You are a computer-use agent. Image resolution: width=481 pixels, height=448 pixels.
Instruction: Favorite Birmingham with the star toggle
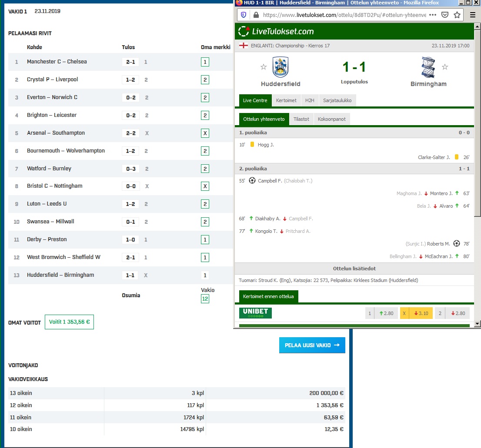pyautogui.click(x=445, y=67)
